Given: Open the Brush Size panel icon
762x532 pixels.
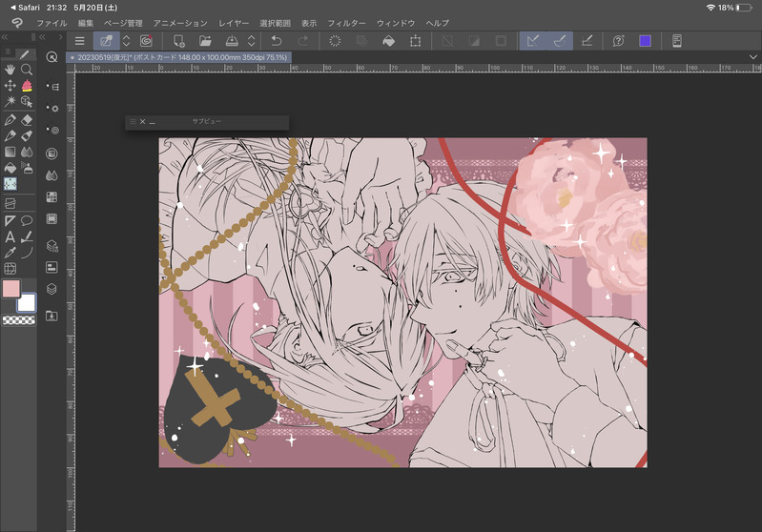Looking at the screenshot, I should point(52,131).
